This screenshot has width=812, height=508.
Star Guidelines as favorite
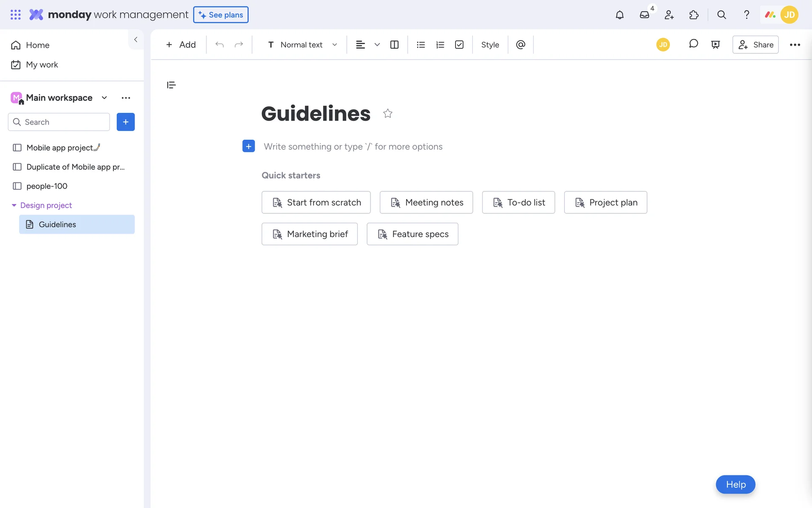tap(387, 113)
